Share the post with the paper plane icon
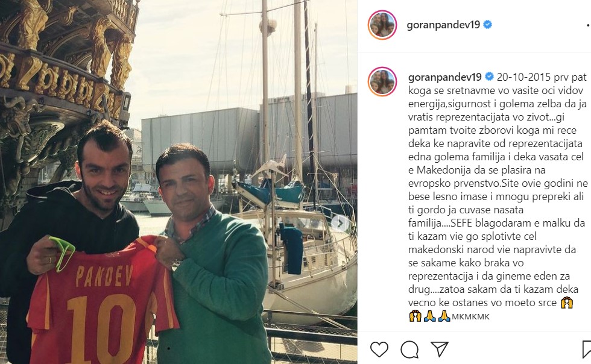This screenshot has width=591, height=364. pos(440,349)
